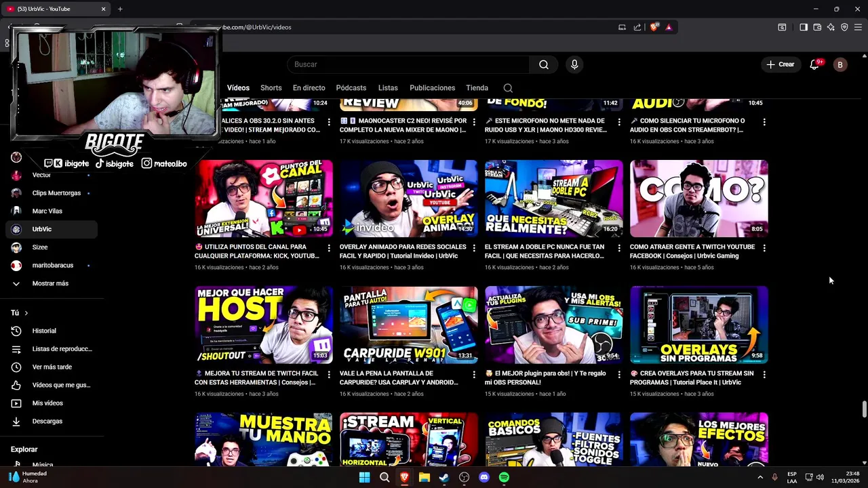Switch to the Shorts tab
This screenshot has width=868, height=488.
tap(271, 88)
